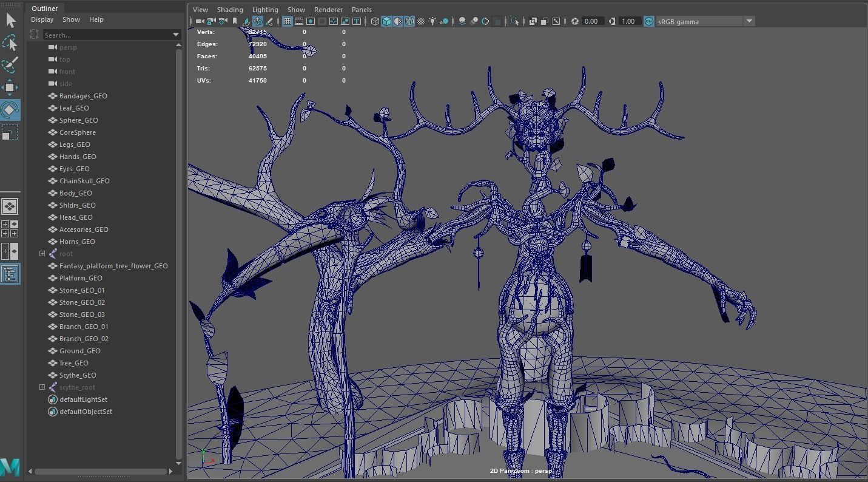Expand the scythe_root hierarchy
Screen dimensions: 868x482
[42, 387]
